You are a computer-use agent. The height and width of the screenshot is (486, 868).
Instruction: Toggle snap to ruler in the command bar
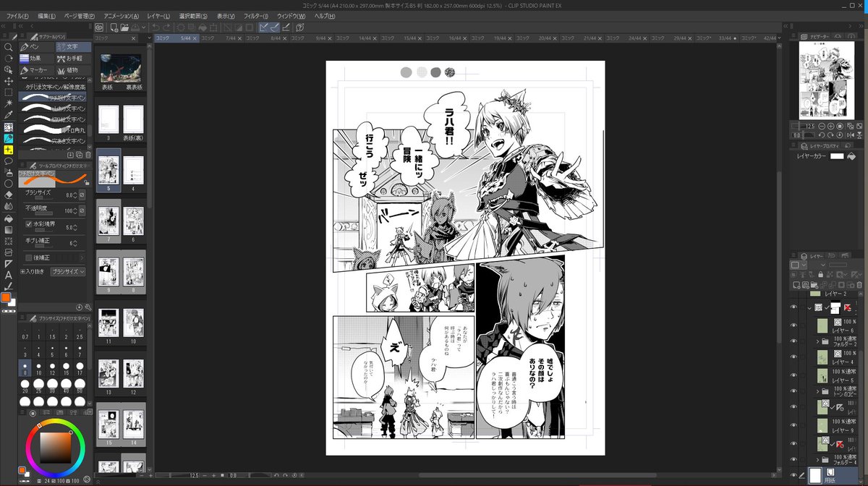click(x=264, y=27)
